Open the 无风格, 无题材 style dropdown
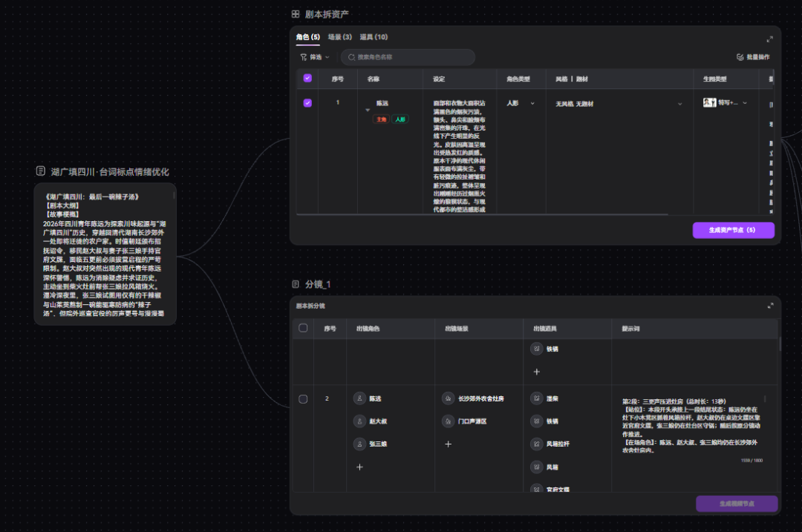802x532 pixels. (619, 104)
